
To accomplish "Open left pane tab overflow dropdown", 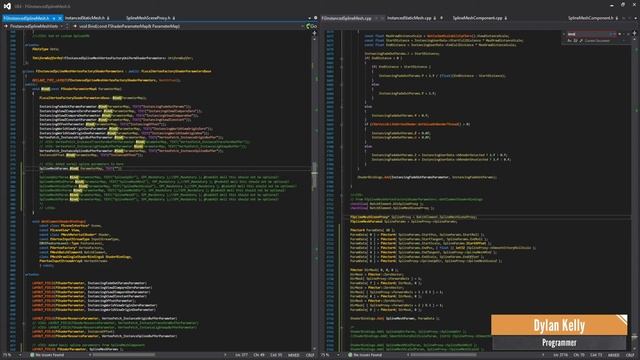I will (309, 18).
